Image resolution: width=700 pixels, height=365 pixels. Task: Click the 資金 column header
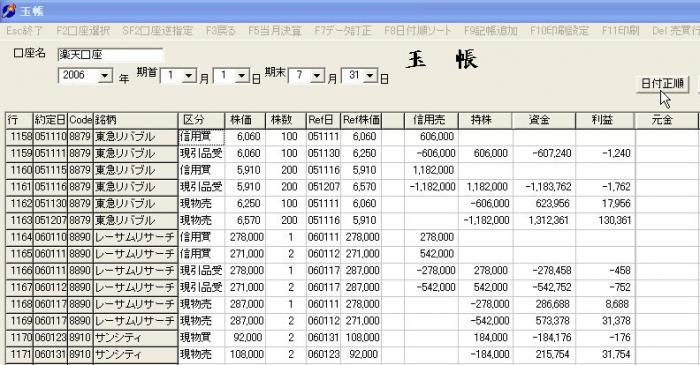[544, 120]
